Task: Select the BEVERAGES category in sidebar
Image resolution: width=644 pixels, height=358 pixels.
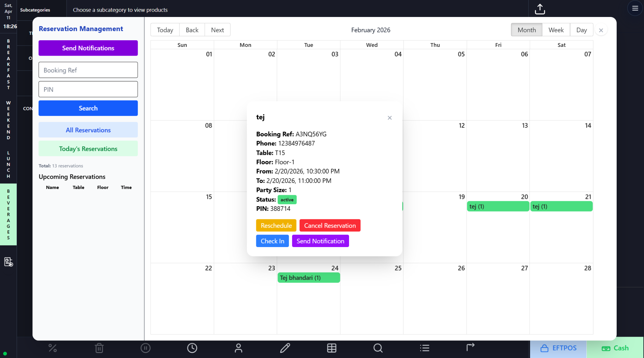Action: pos(8,214)
